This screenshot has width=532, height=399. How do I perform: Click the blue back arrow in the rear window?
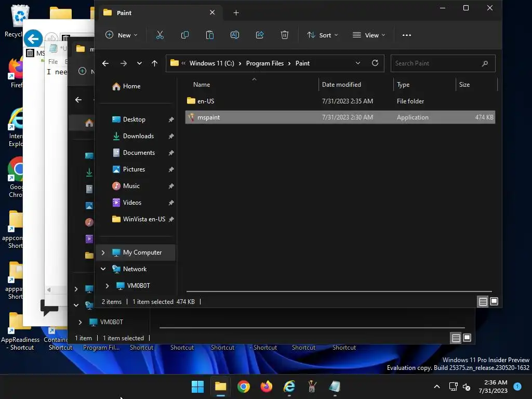tap(33, 38)
